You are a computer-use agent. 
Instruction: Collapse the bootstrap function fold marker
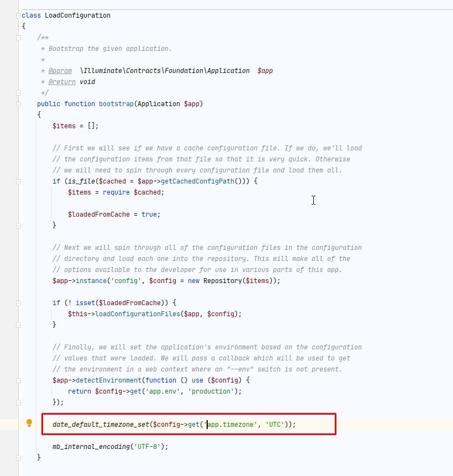pos(19,104)
